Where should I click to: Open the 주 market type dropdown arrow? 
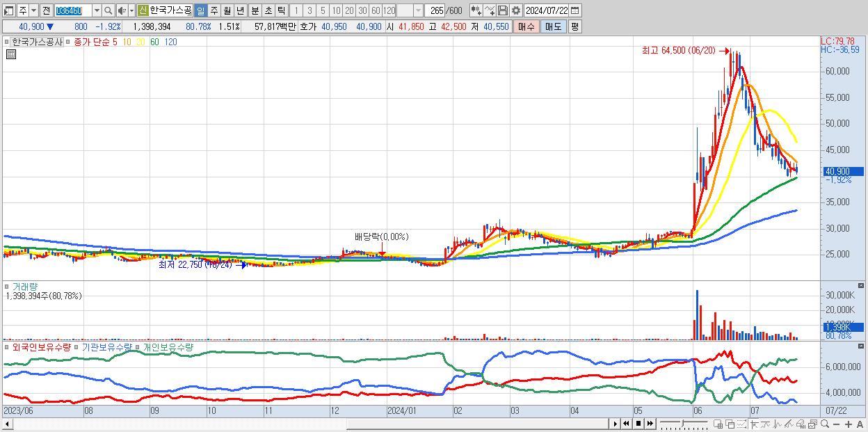(33, 10)
